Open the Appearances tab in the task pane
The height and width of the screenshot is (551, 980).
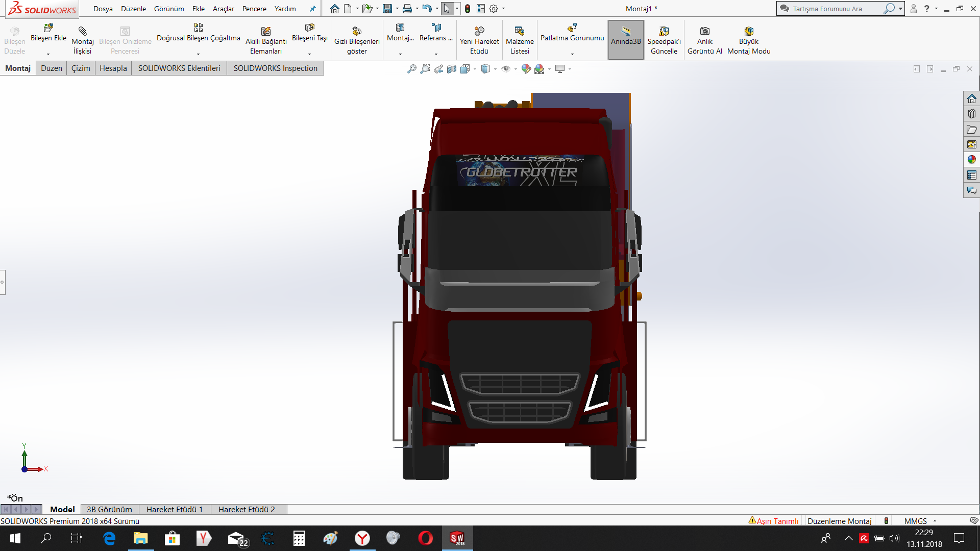[971, 160]
